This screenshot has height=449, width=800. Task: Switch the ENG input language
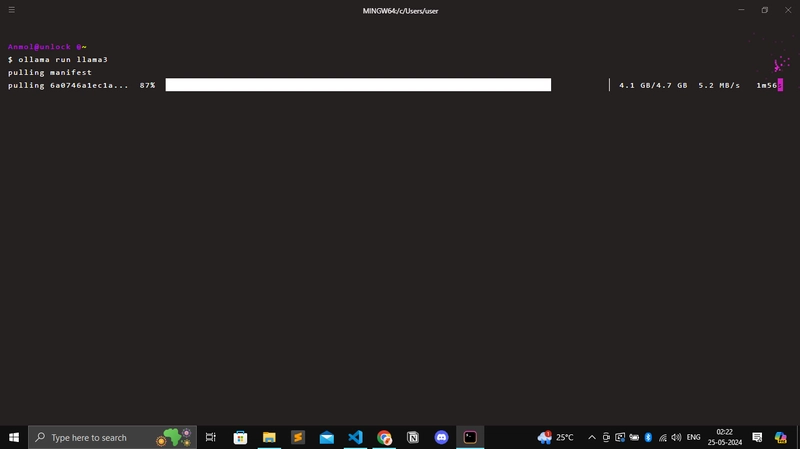693,437
